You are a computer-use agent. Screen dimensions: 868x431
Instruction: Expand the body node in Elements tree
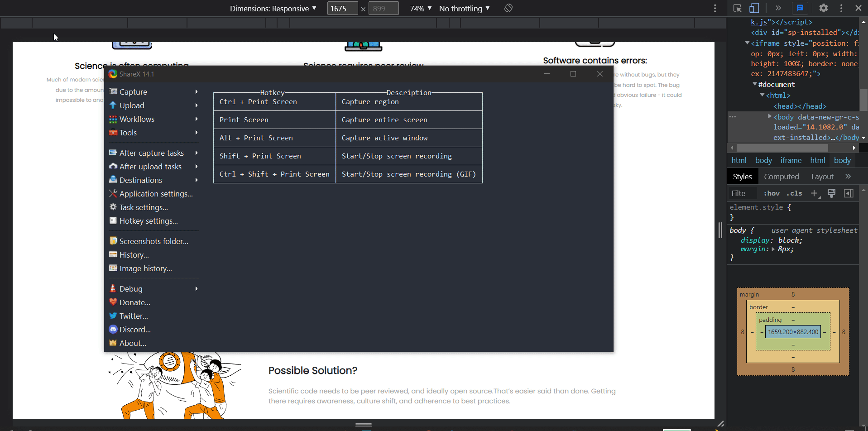770,116
